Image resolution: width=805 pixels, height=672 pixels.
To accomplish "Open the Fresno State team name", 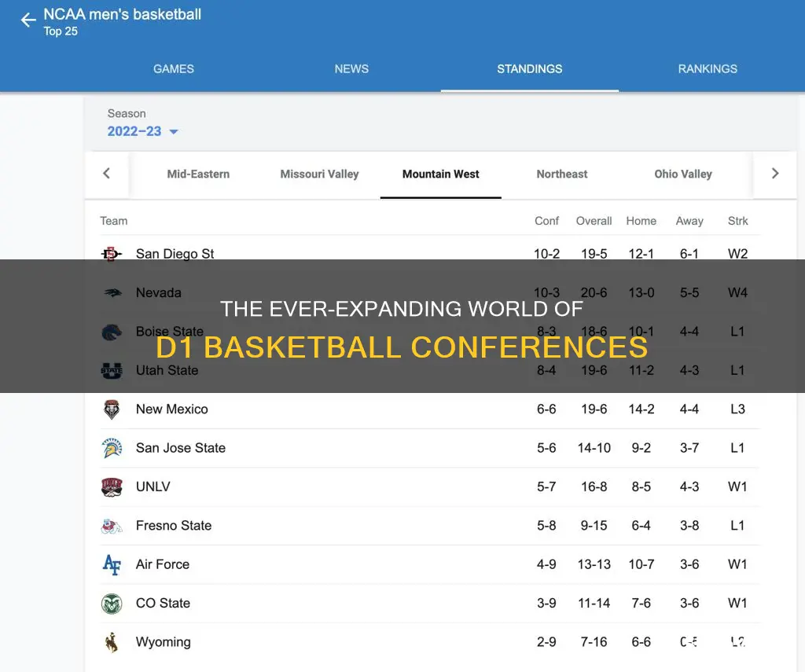I will pyautogui.click(x=174, y=525).
